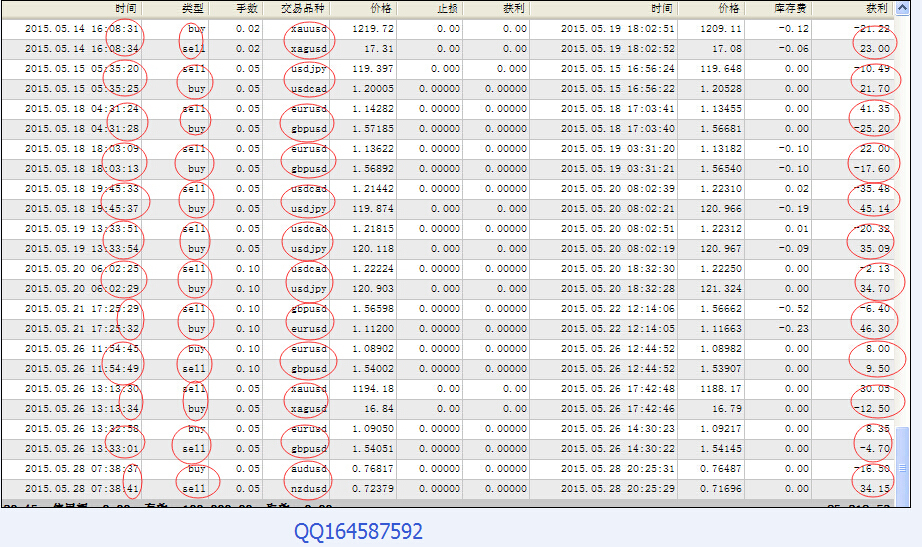Sort by the 手数 column header
Image resolution: width=922 pixels, height=547 pixels.
tap(247, 8)
